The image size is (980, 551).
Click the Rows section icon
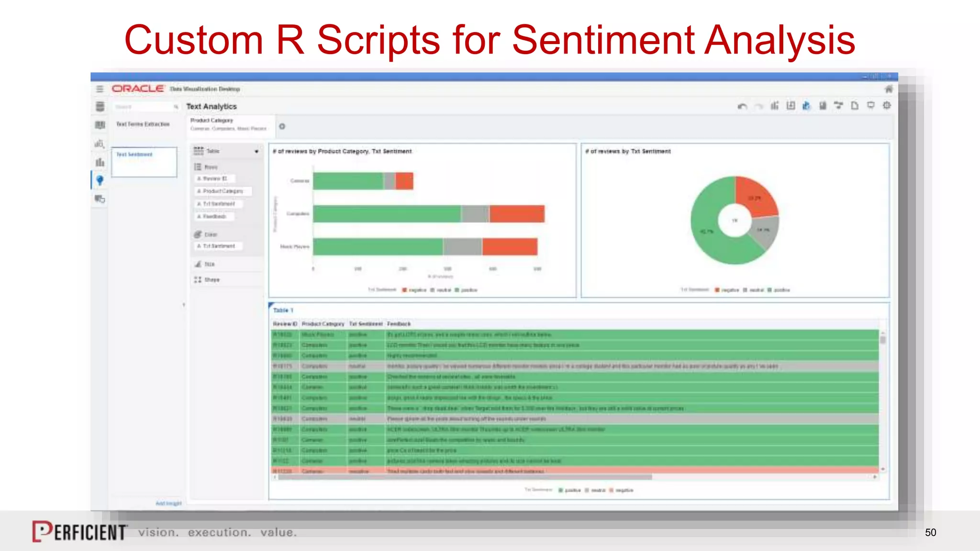198,167
